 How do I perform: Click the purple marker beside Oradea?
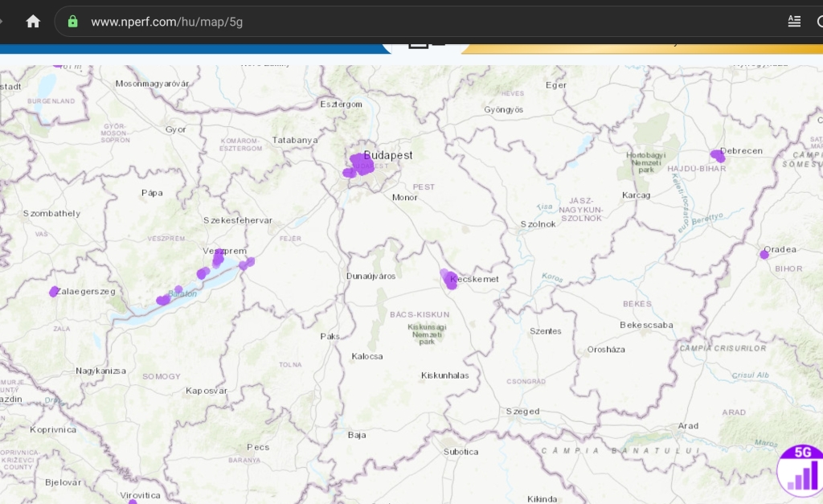764,254
